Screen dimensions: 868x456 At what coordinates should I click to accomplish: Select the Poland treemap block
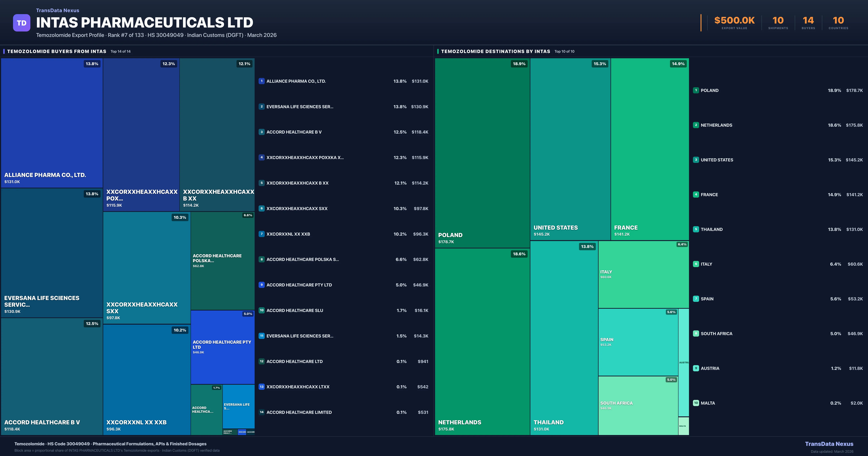coord(482,153)
